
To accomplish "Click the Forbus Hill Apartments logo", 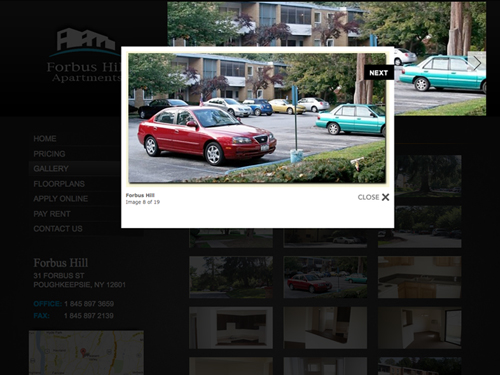I will click(83, 55).
